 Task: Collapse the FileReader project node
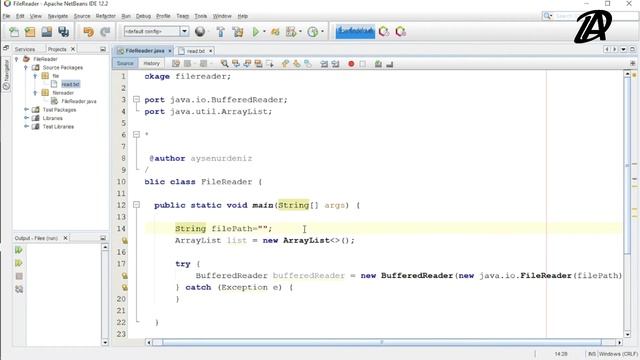point(17,59)
